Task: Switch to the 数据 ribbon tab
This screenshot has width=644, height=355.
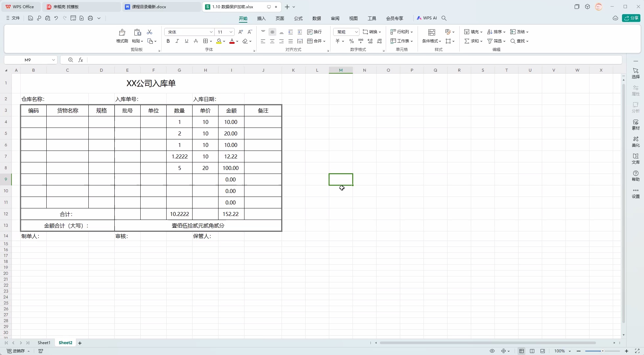Action: click(x=317, y=18)
